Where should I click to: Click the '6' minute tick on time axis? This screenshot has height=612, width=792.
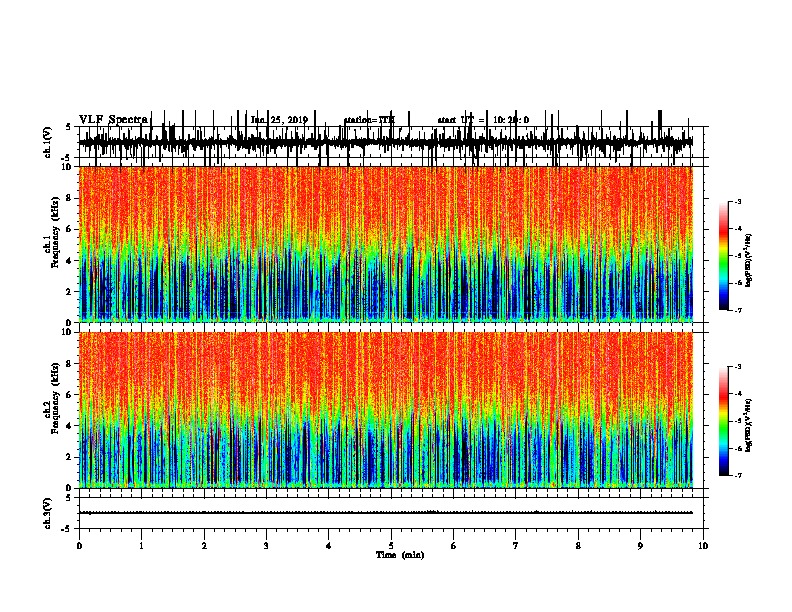[454, 546]
